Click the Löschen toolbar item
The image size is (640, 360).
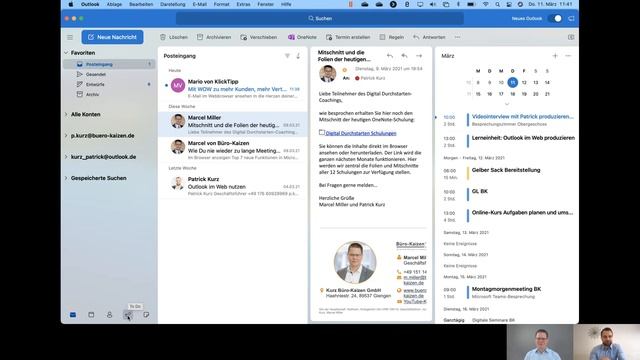pyautogui.click(x=174, y=37)
